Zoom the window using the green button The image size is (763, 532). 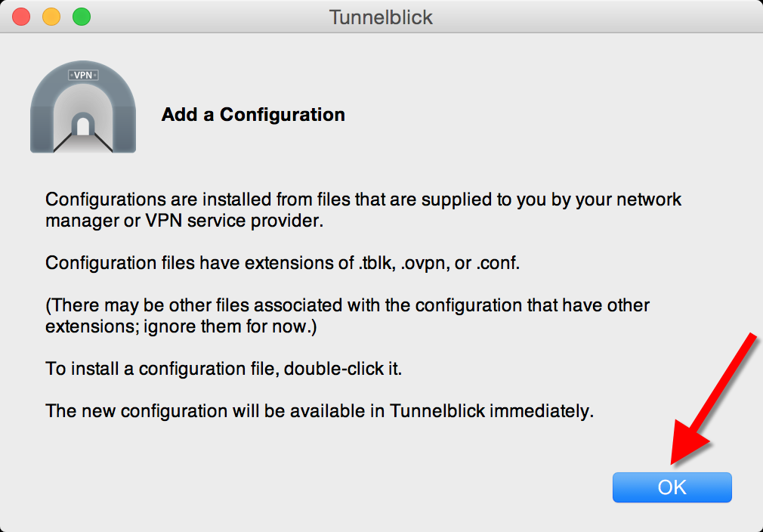coord(81,17)
